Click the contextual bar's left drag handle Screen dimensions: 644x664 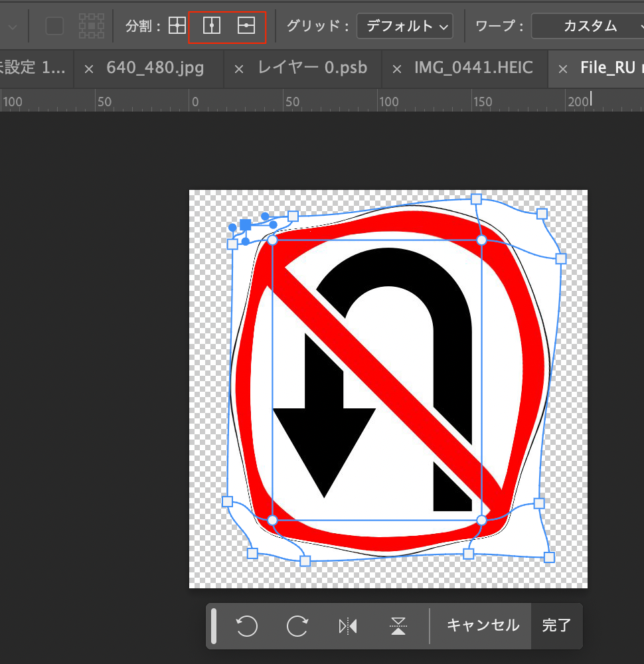tap(214, 625)
